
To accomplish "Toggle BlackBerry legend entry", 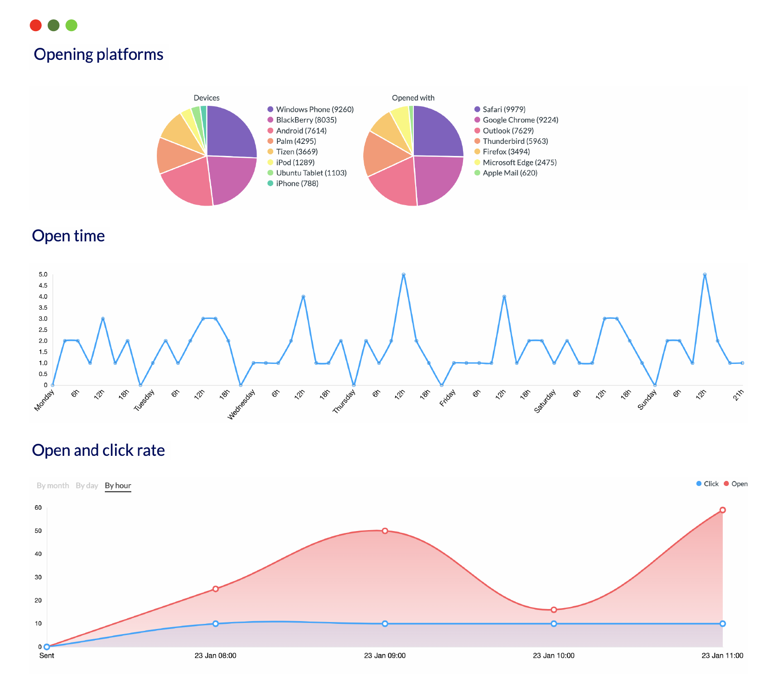I will click(302, 120).
